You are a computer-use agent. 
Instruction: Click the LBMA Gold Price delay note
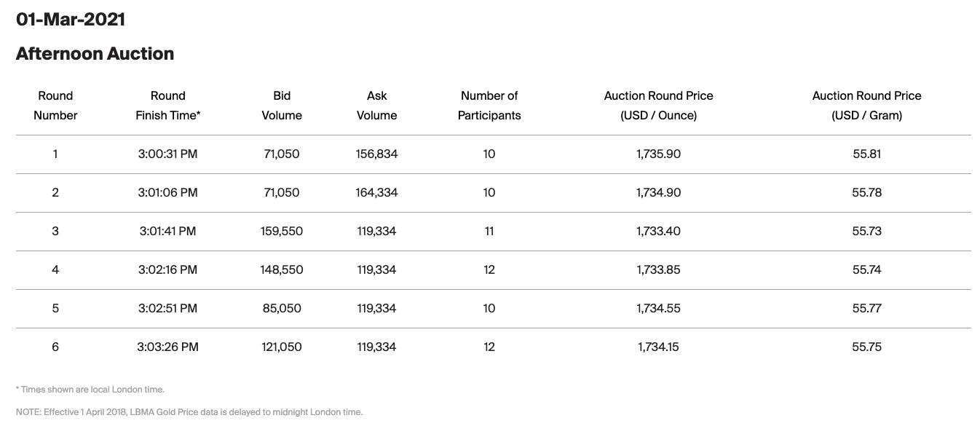189,412
